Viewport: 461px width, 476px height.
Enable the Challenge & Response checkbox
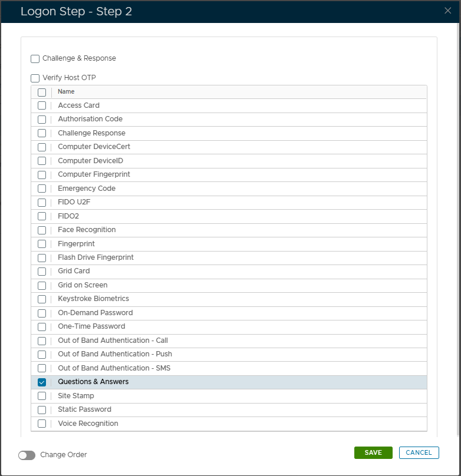(35, 59)
